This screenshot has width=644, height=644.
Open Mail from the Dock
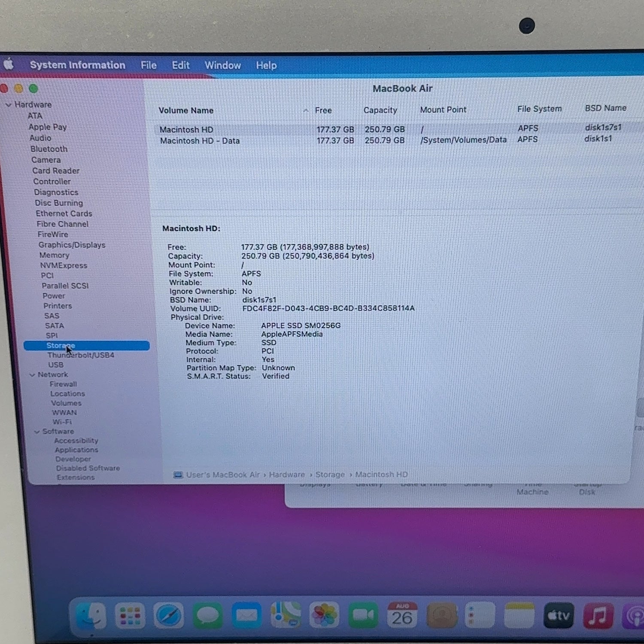coord(246,616)
